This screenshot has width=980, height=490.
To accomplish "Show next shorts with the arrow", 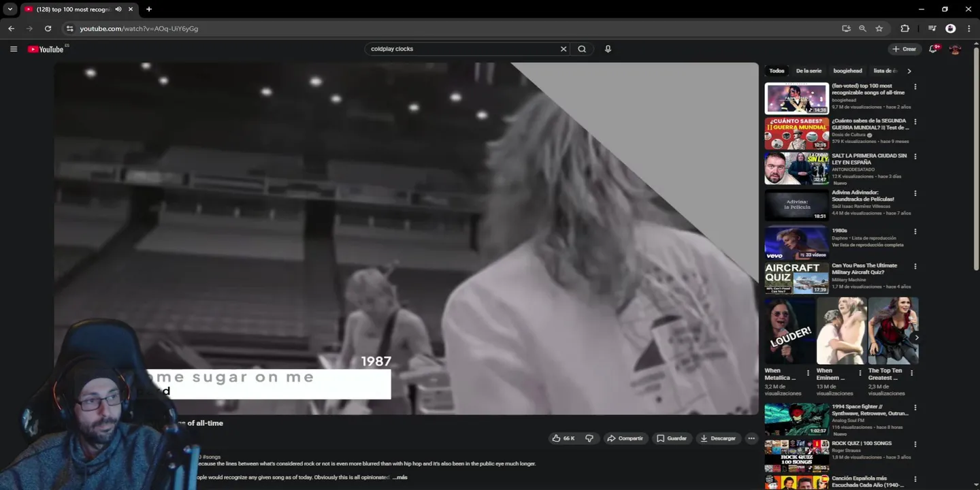I will coord(916,337).
